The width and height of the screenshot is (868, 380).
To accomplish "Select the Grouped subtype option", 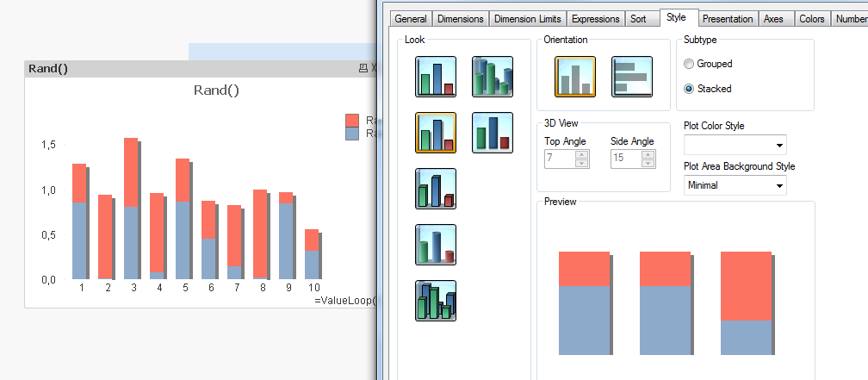I will tap(708, 64).
